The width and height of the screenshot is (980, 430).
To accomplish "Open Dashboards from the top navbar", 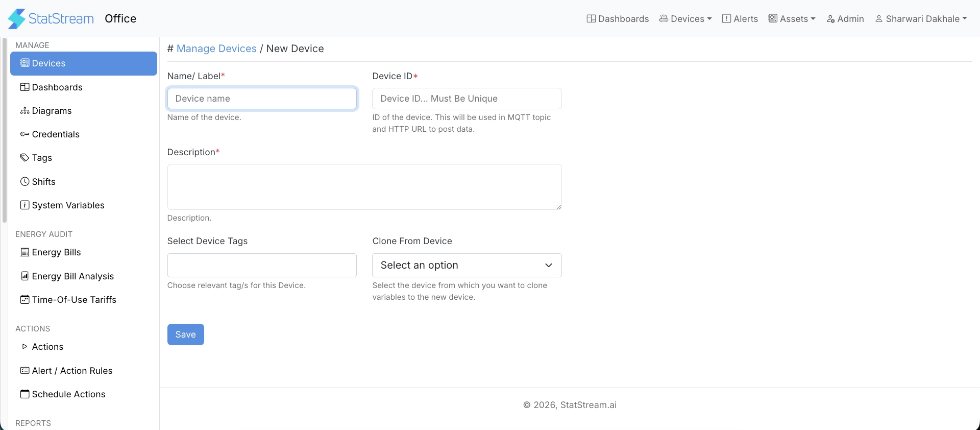I will coord(618,19).
